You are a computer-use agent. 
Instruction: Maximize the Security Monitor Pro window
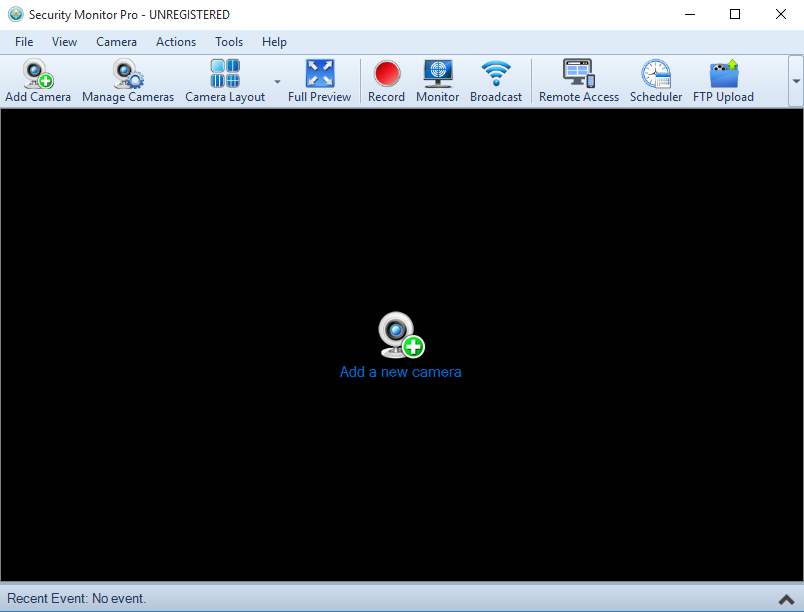pyautogui.click(x=735, y=14)
